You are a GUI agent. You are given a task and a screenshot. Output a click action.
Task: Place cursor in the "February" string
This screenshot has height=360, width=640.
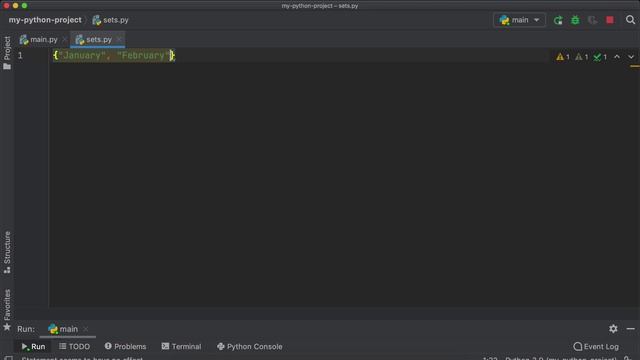(143, 56)
